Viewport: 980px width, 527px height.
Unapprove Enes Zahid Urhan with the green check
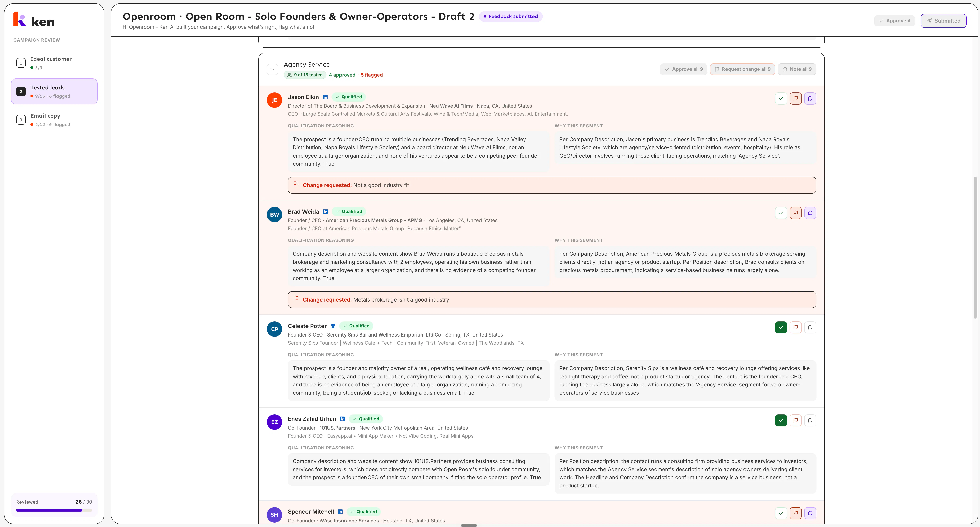coord(781,421)
